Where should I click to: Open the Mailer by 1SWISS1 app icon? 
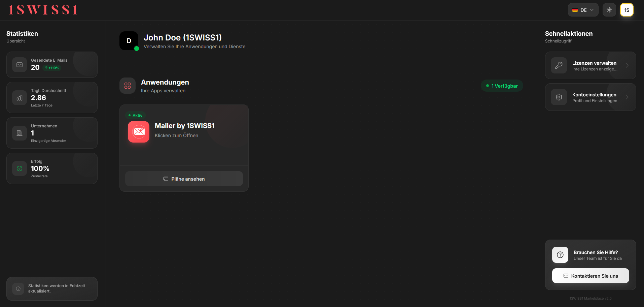(139, 132)
